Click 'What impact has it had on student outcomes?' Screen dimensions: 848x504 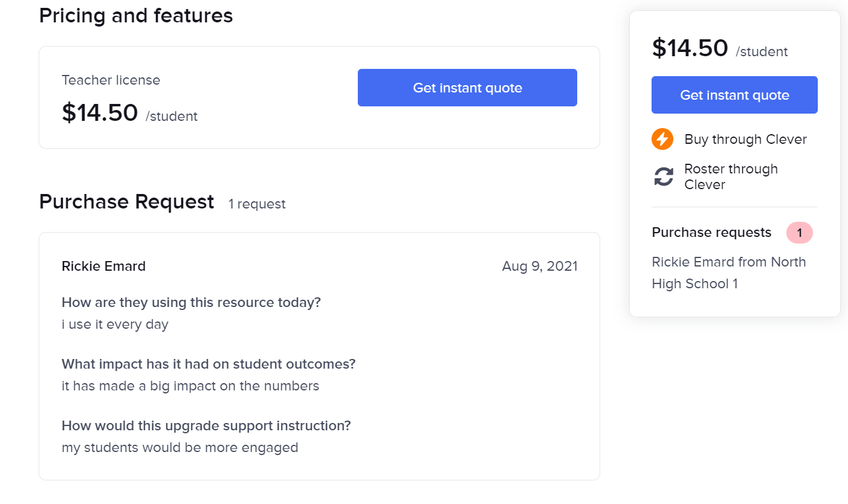(x=209, y=364)
